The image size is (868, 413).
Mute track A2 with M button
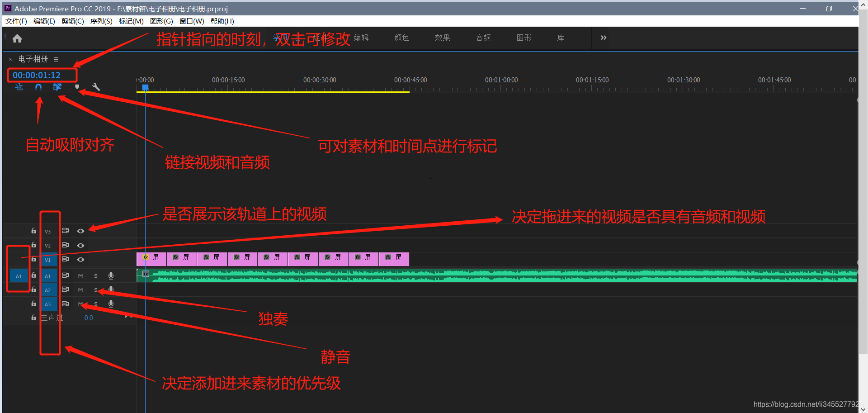click(x=80, y=290)
